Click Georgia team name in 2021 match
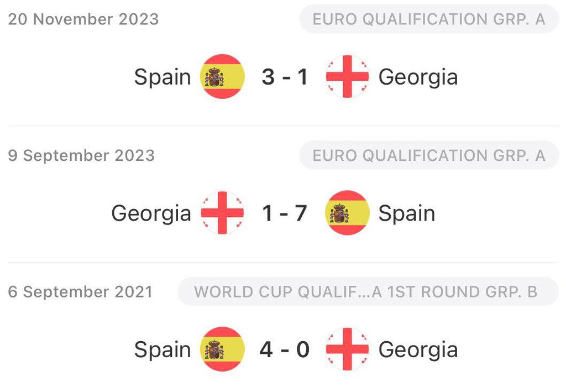 pyautogui.click(x=418, y=350)
